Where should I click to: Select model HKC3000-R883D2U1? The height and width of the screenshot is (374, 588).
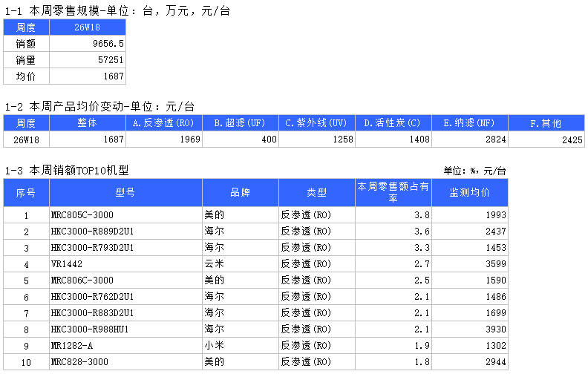tap(92, 313)
